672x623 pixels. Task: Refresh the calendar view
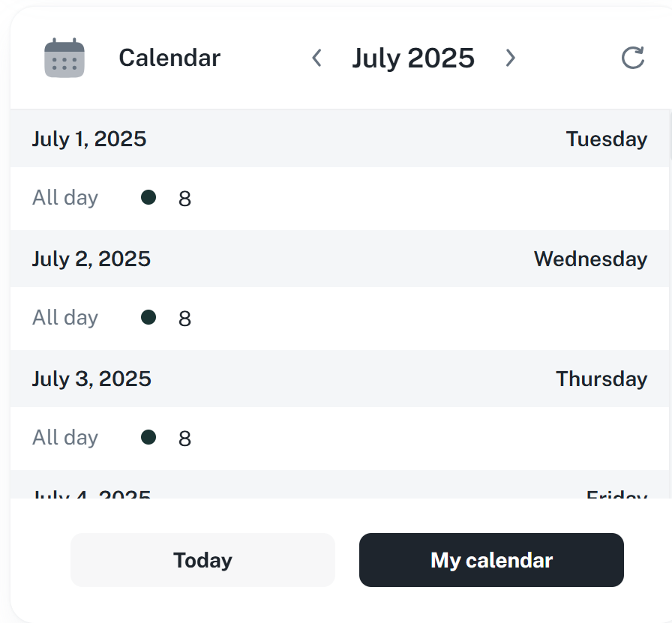[633, 58]
